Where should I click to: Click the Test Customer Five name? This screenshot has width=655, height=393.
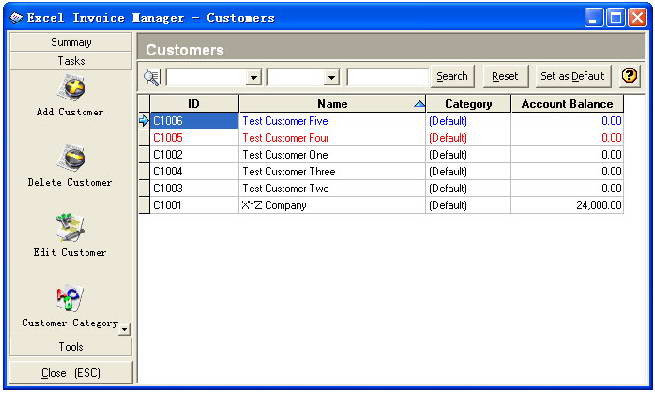285,121
